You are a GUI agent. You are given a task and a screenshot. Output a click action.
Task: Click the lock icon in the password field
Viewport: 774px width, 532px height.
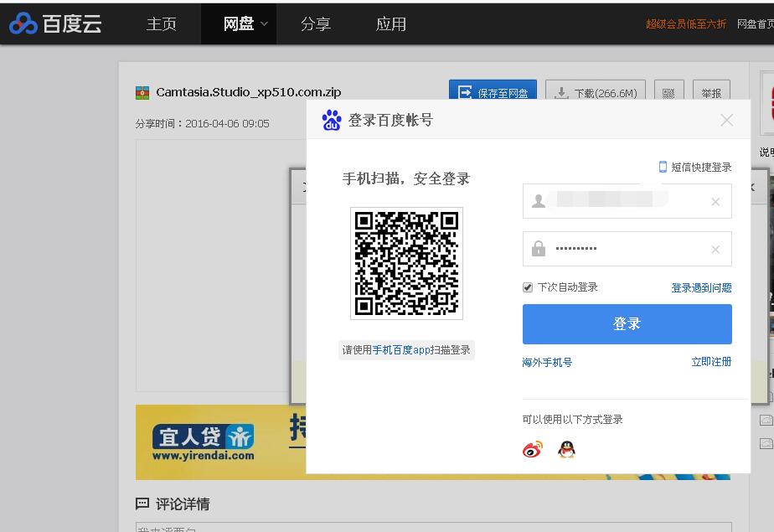[537, 249]
